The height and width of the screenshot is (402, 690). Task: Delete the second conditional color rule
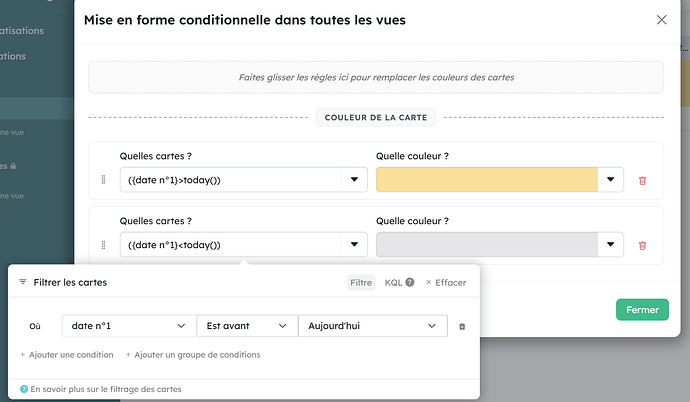(x=642, y=245)
